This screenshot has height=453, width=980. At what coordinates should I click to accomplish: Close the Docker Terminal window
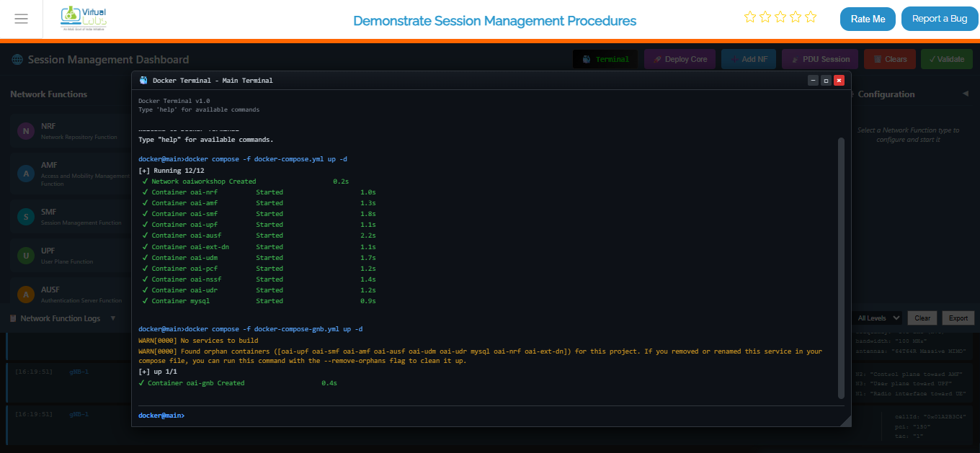pos(839,81)
